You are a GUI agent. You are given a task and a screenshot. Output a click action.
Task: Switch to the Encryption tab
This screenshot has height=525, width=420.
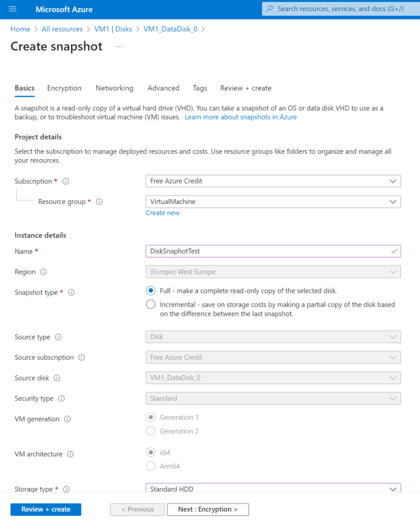pyautogui.click(x=64, y=88)
